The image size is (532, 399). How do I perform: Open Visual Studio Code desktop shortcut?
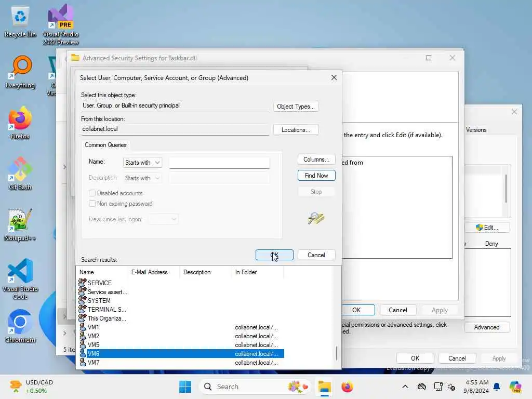coord(20,279)
